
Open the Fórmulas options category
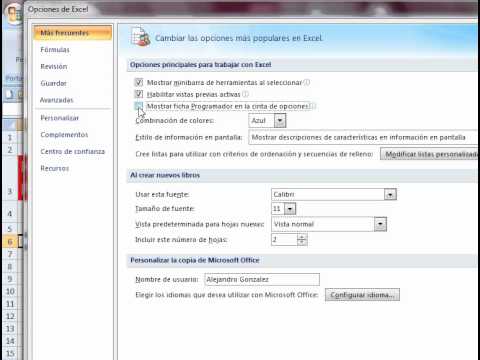coord(55,50)
